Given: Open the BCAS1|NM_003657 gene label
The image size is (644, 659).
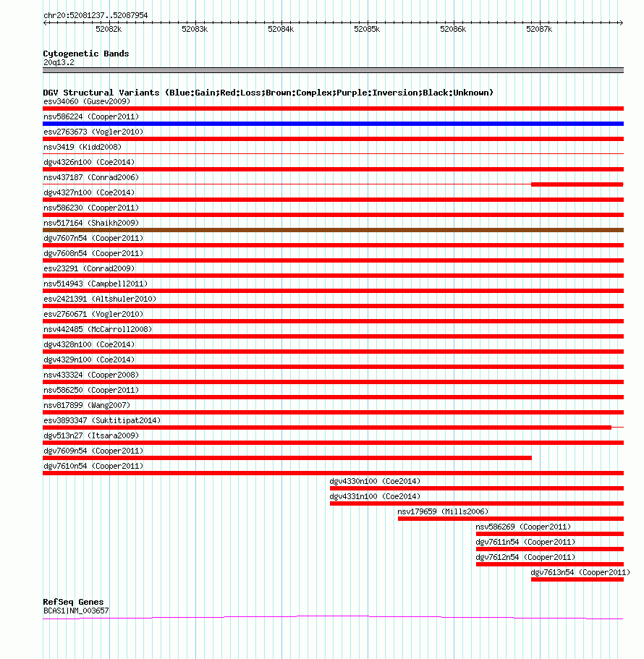Looking at the screenshot, I should [76, 611].
